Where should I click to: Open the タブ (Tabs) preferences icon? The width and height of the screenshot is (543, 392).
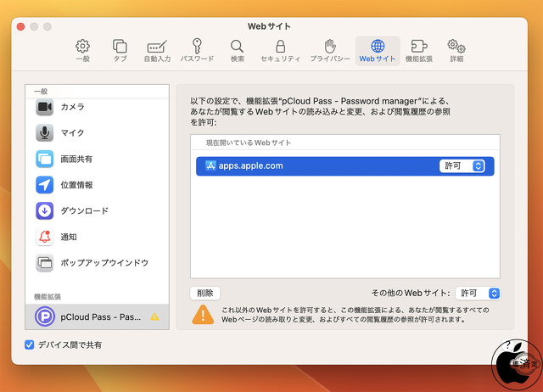click(x=120, y=51)
